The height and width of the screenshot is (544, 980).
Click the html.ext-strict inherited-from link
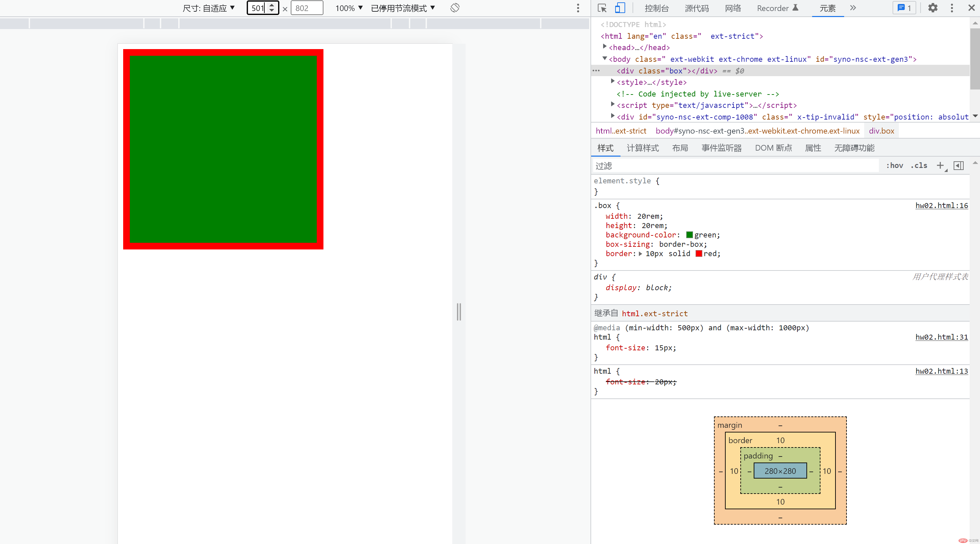pyautogui.click(x=655, y=314)
